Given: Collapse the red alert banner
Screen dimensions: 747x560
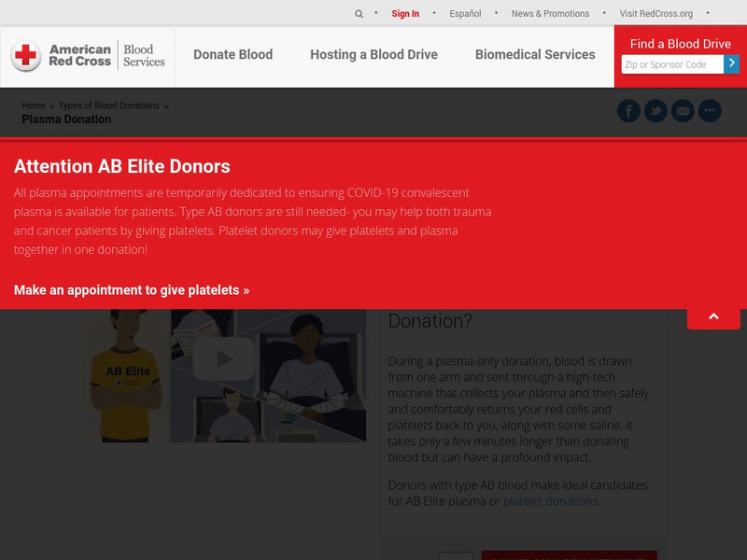Looking at the screenshot, I should point(713,317).
